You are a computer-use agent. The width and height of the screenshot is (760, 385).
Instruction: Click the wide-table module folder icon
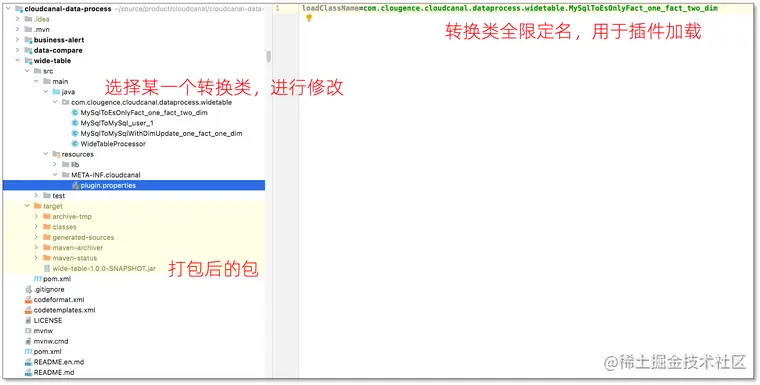coord(28,61)
